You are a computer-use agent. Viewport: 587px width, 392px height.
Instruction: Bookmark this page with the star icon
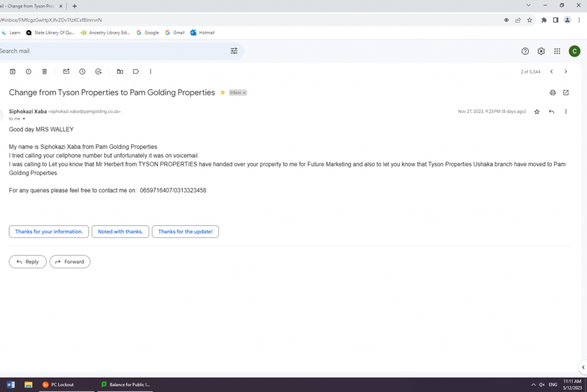pyautogui.click(x=529, y=20)
